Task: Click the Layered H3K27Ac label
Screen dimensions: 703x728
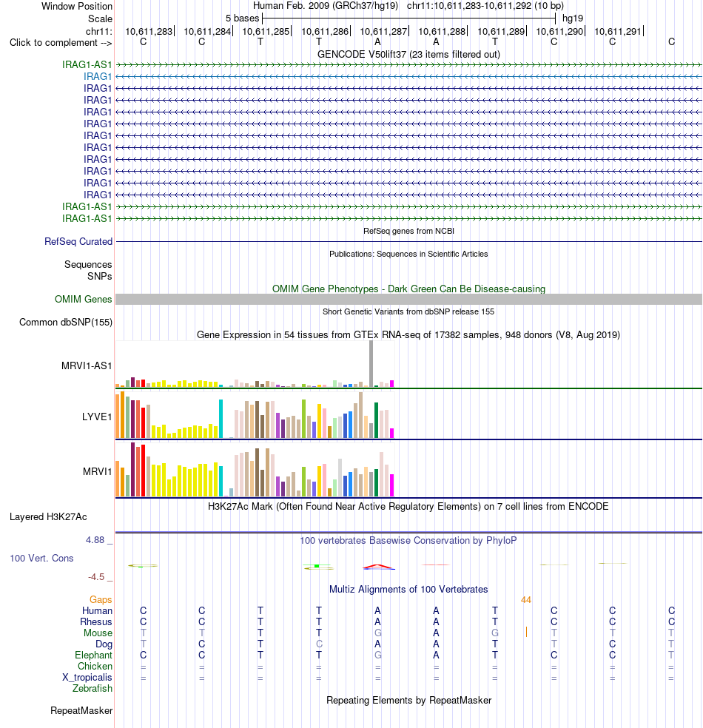Action: [x=48, y=517]
